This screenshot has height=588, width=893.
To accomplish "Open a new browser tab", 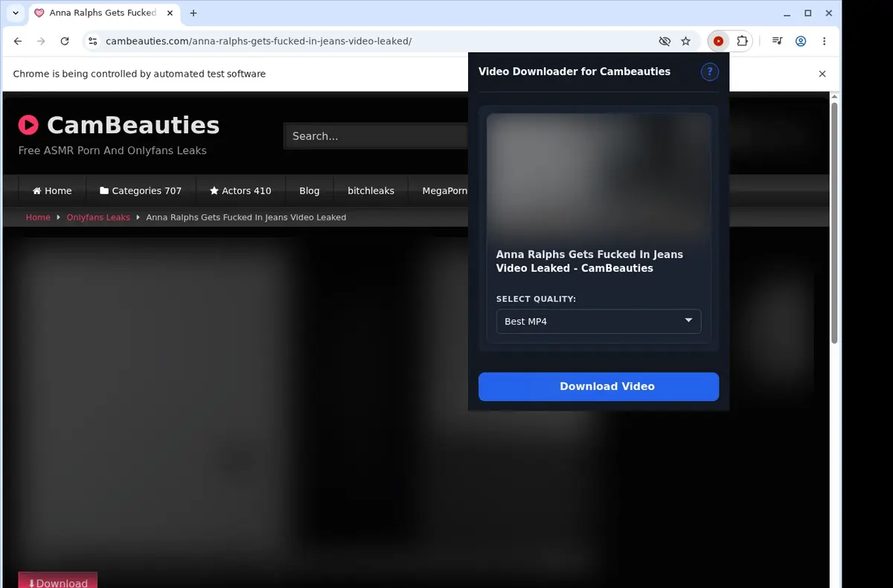I will click(193, 13).
